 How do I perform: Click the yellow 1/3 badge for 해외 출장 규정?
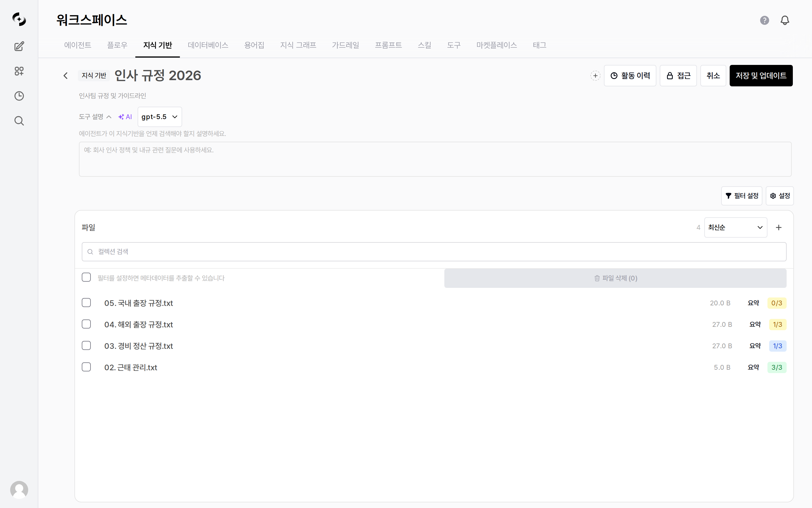coord(777,325)
